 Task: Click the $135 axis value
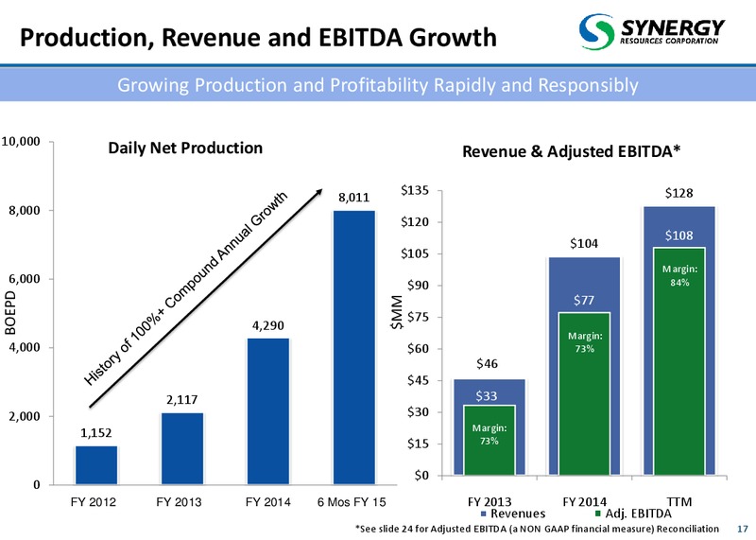415,190
